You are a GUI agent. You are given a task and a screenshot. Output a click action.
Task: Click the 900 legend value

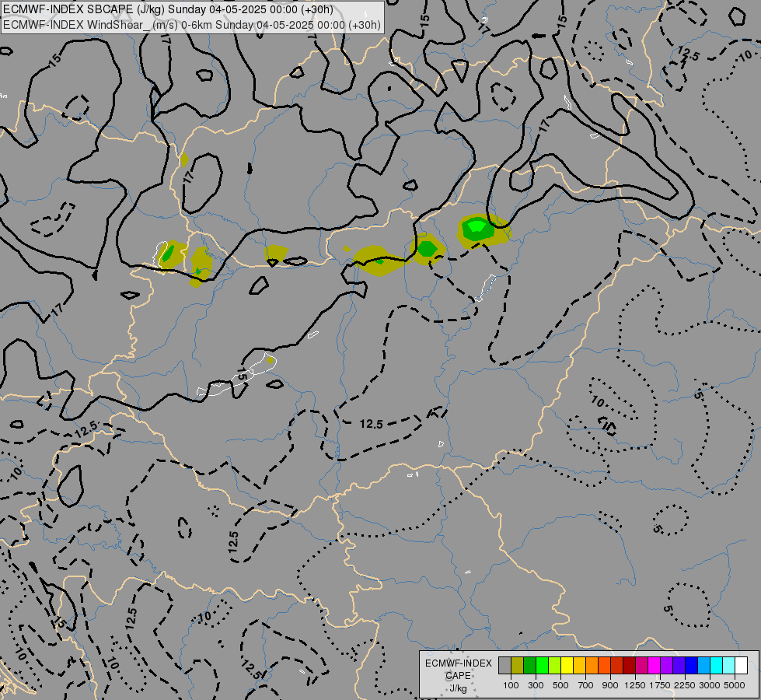(x=610, y=685)
